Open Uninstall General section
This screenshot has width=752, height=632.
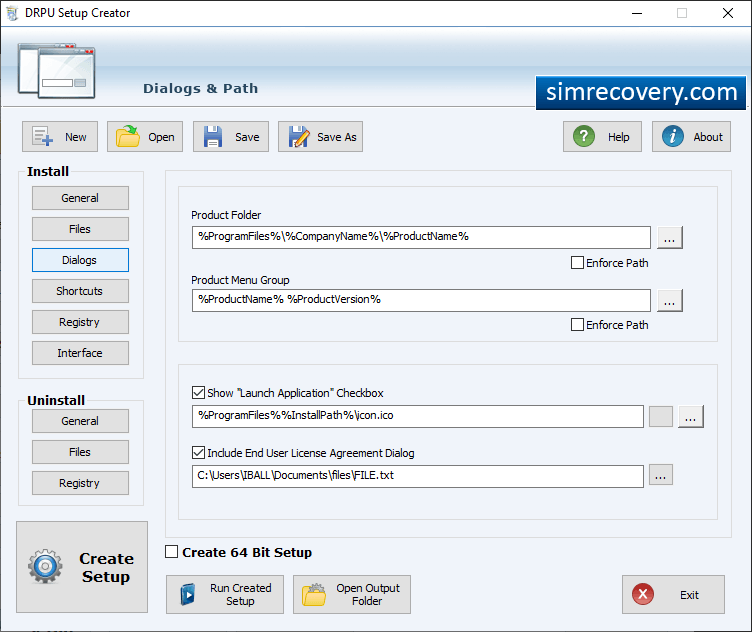(x=80, y=421)
